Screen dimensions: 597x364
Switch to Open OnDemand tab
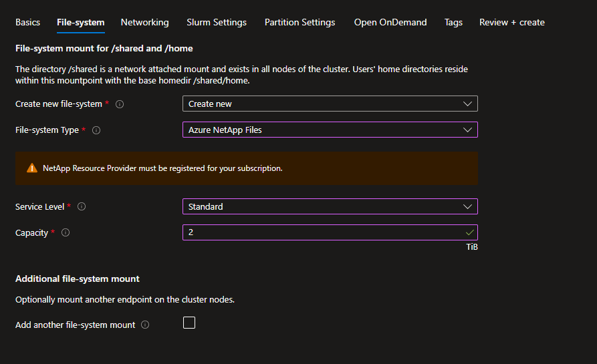click(390, 22)
